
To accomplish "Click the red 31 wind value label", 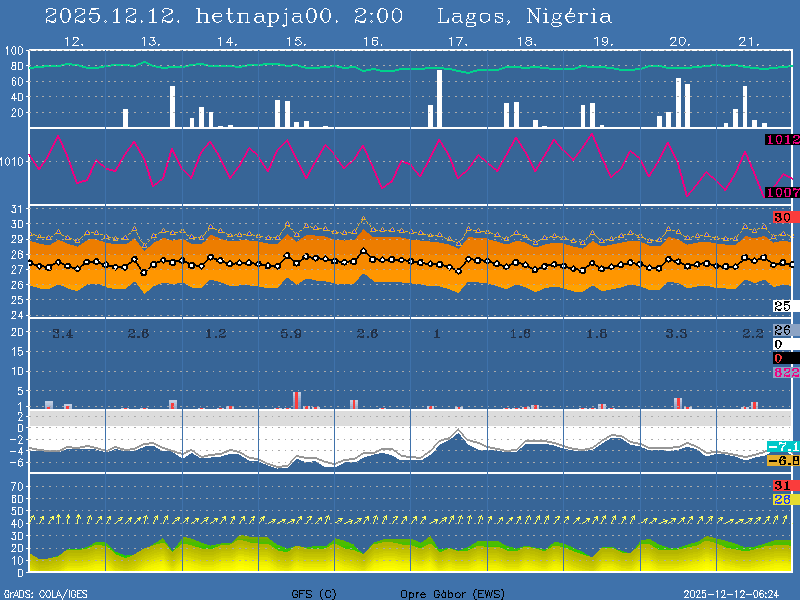I will [x=782, y=486].
